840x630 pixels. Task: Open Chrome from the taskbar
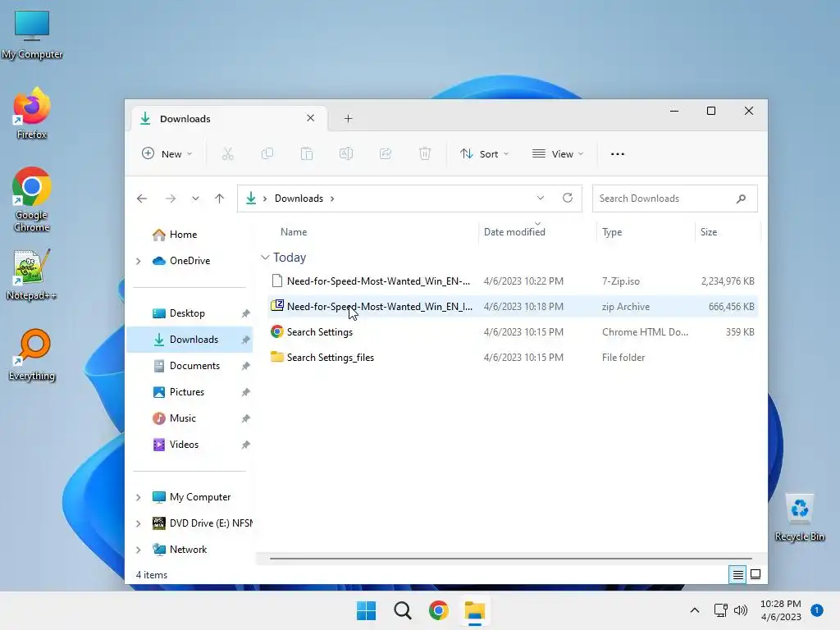pos(439,610)
